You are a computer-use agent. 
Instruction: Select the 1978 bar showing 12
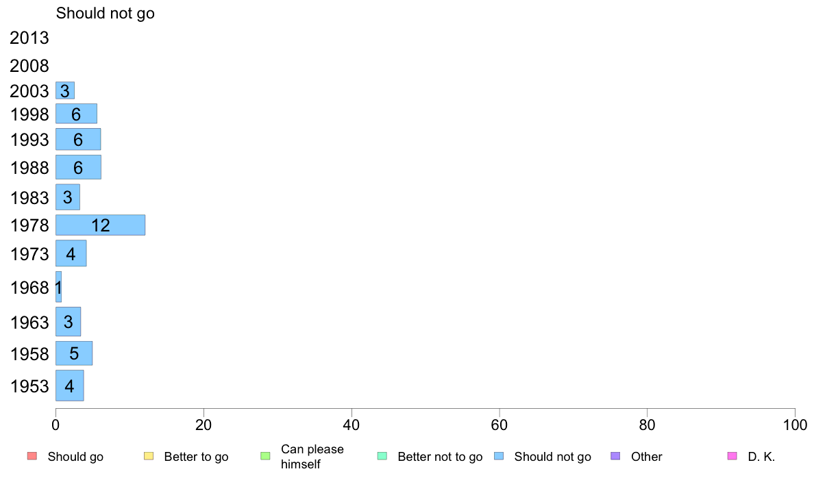coord(100,225)
